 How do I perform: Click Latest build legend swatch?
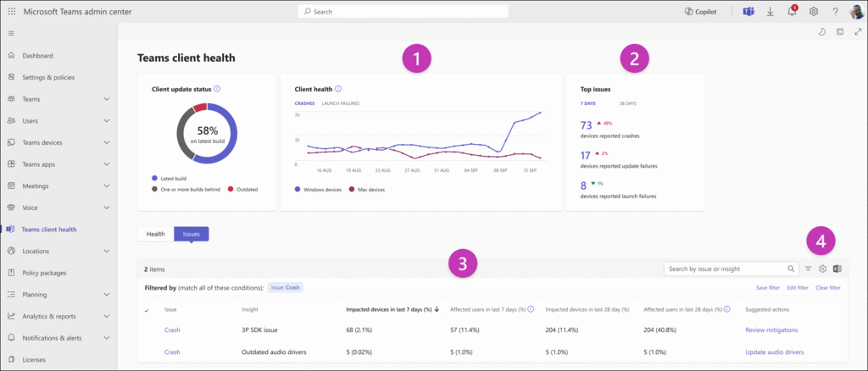[x=156, y=179]
